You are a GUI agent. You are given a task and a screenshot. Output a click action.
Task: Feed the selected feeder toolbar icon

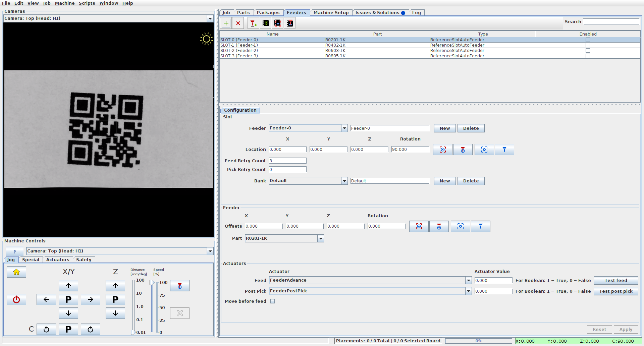coord(266,23)
